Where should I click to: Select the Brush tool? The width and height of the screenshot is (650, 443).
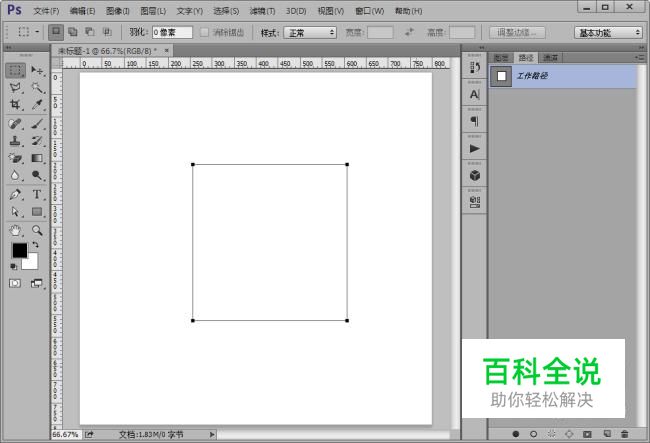[x=37, y=123]
